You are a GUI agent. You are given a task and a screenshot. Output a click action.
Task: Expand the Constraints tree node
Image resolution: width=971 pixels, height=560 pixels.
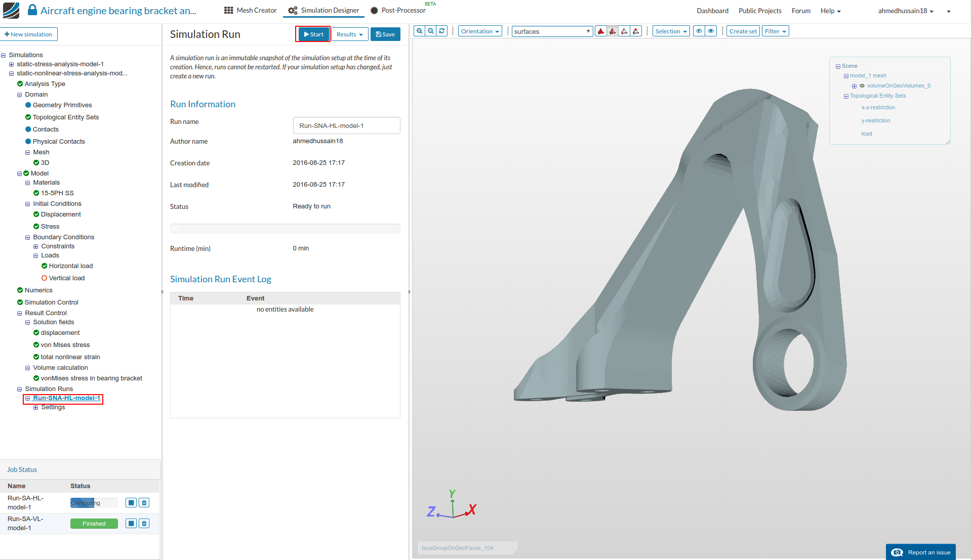click(x=35, y=246)
